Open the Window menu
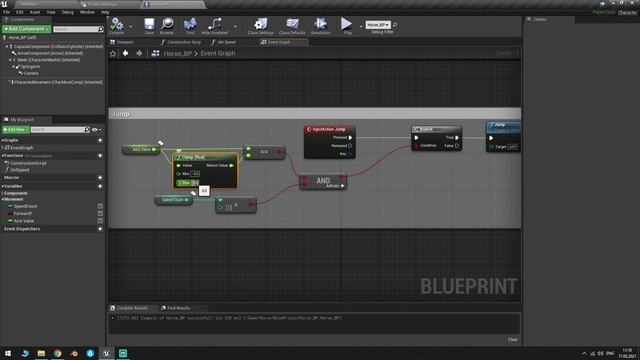Image resolution: width=640 pixels, height=360 pixels. pyautogui.click(x=87, y=13)
